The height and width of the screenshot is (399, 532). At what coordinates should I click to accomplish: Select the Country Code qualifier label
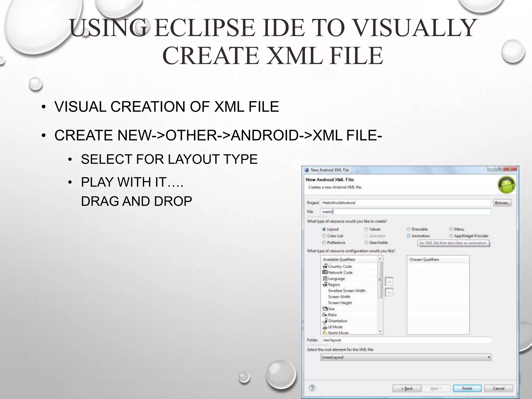coord(340,267)
